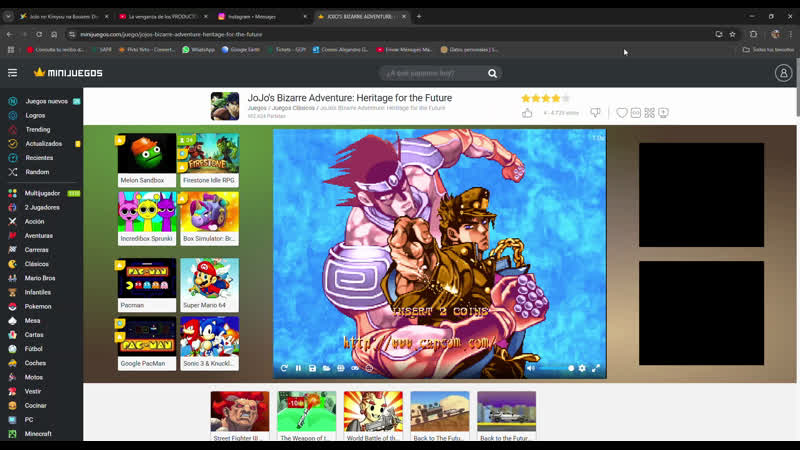Open browser extensions puzzle icon
Screen dimensions: 800x450
tap(754, 34)
